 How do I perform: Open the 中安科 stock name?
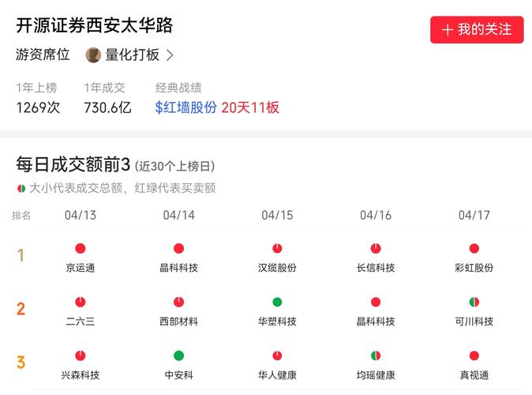179,375
